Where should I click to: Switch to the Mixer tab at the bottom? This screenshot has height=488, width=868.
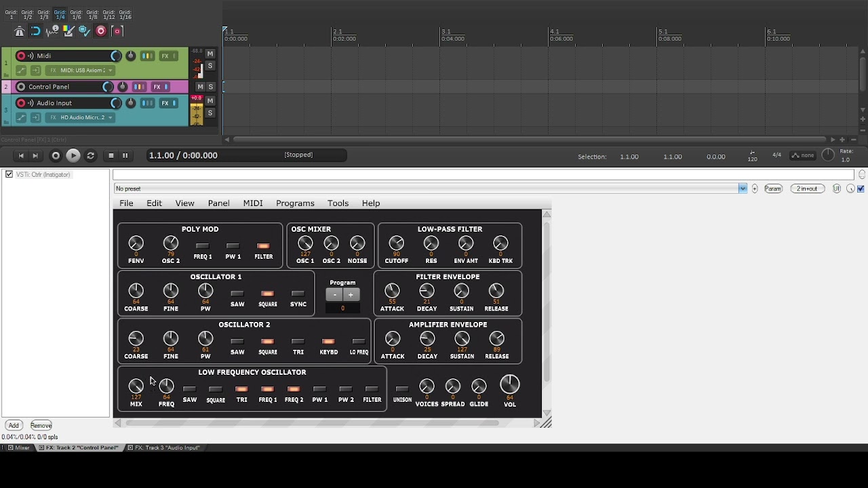(x=18, y=448)
